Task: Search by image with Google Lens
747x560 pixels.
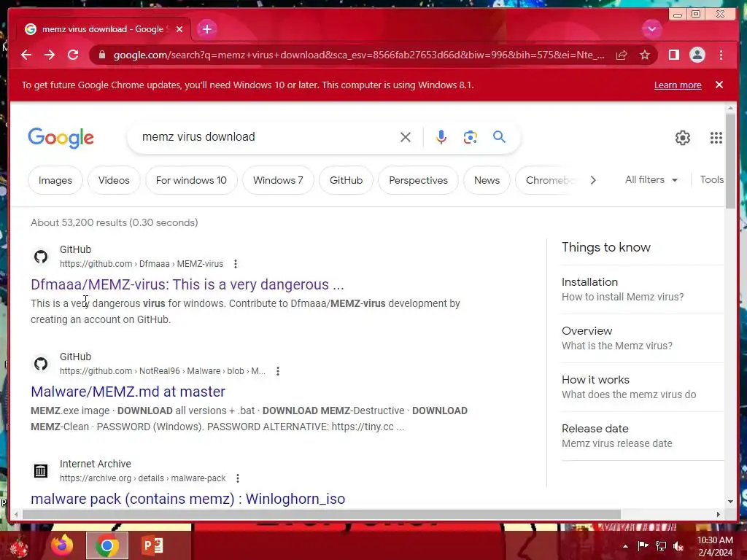Action: point(471,137)
